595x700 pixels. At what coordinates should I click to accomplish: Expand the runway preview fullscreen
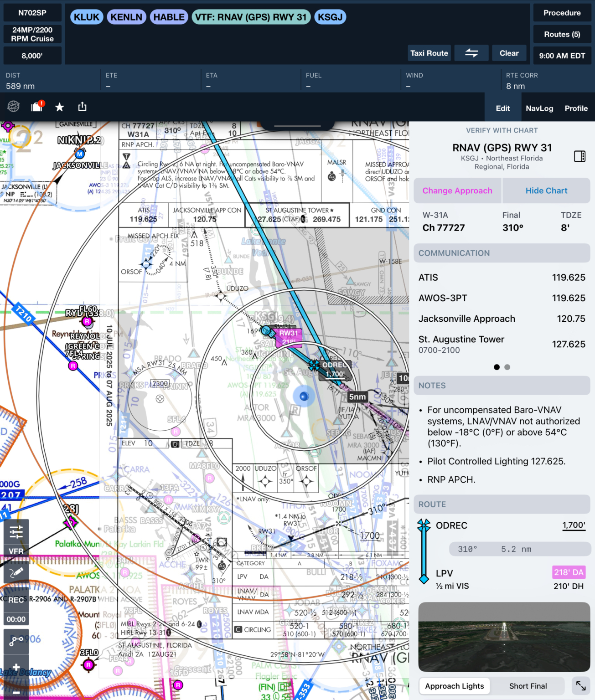point(581,685)
